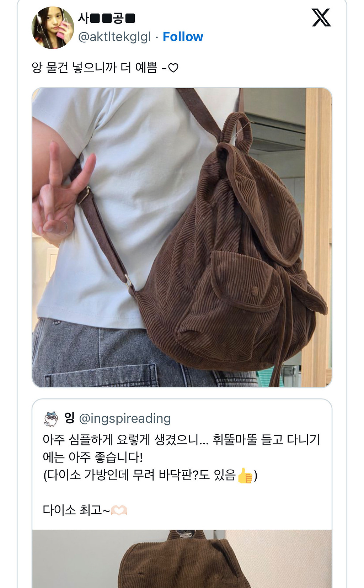Open the @ingspireading handle
The image size is (364, 588).
125,419
